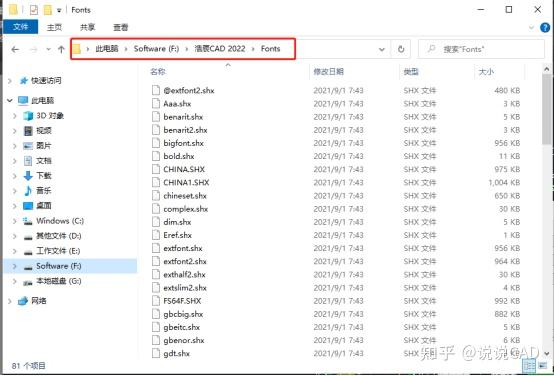Select 音乐 folder in sidebar
554x376 pixels.
tap(44, 191)
